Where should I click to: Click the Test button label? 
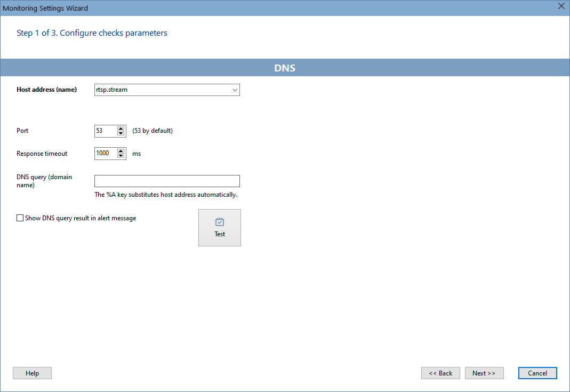click(219, 234)
